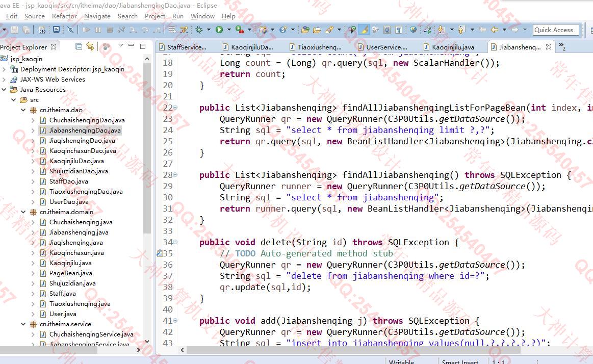Image resolution: width=593 pixels, height=364 pixels.
Task: Click the Save All icon
Action: pyautogui.click(x=26, y=30)
